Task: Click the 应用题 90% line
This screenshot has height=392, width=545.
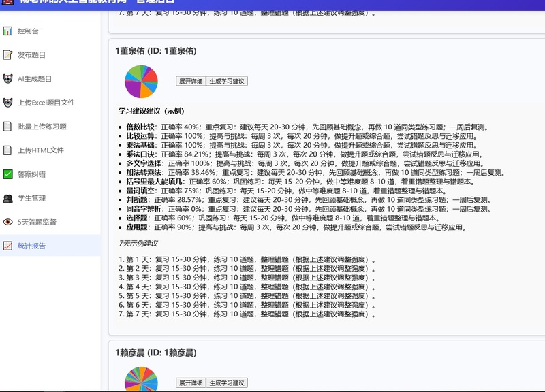Action: pos(296,227)
